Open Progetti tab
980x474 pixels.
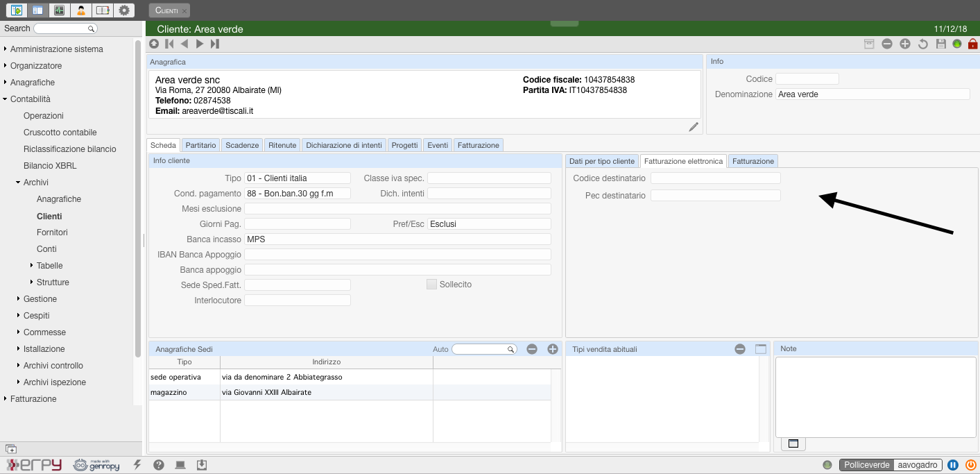404,145
